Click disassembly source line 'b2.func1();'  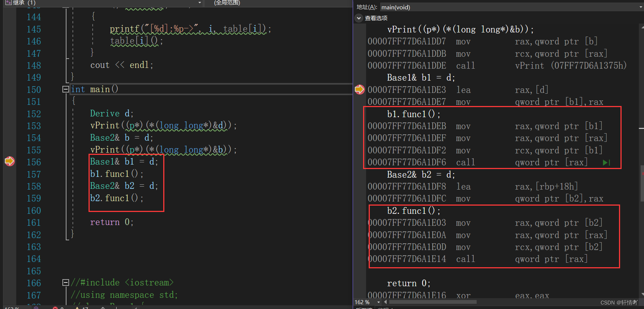pos(414,211)
